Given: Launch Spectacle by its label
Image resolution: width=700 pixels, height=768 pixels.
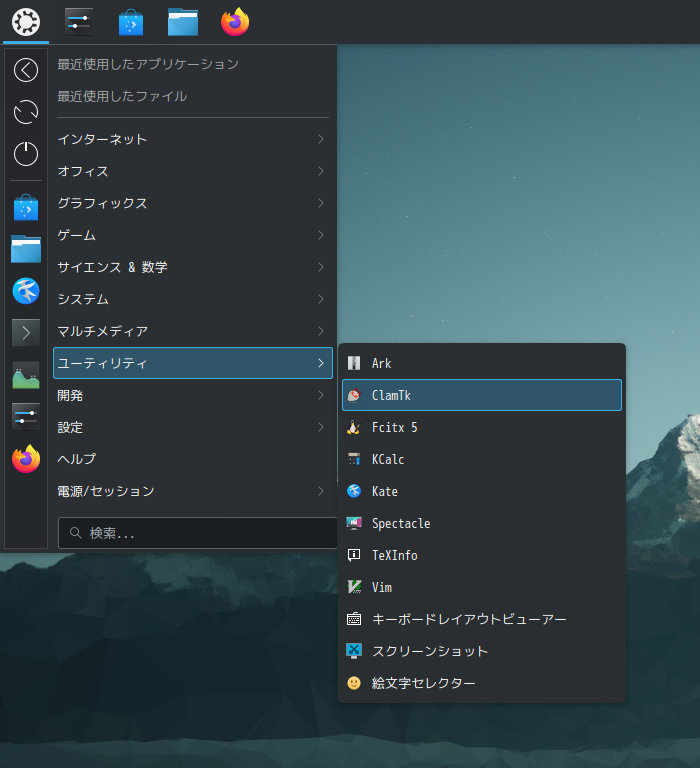Looking at the screenshot, I should click(x=401, y=524).
